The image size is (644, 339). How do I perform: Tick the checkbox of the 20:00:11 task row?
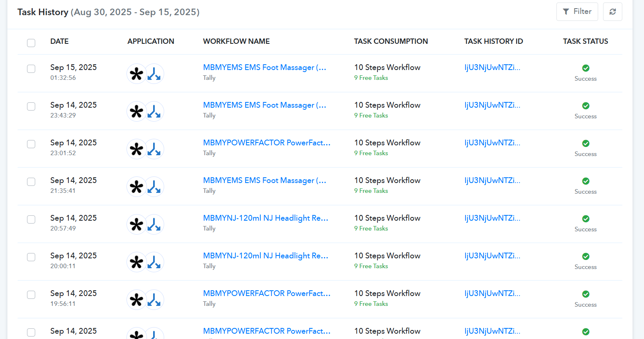tap(31, 257)
